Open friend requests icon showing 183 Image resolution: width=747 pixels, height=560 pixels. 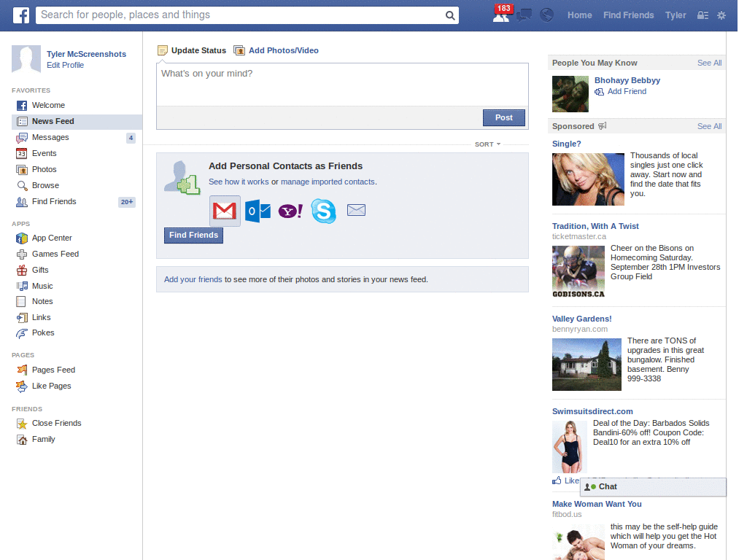(x=502, y=14)
